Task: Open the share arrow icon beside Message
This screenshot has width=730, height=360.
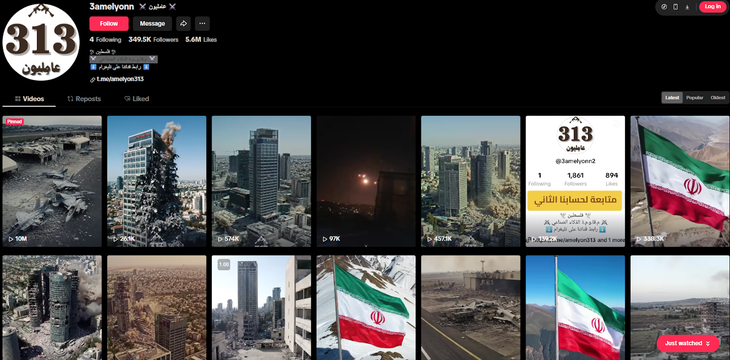Action: point(183,23)
